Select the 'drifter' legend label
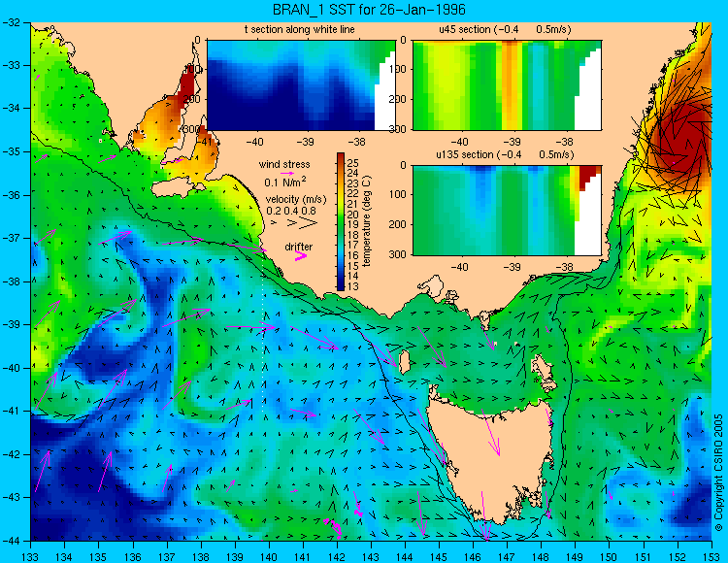This screenshot has width=728, height=563. [x=299, y=247]
